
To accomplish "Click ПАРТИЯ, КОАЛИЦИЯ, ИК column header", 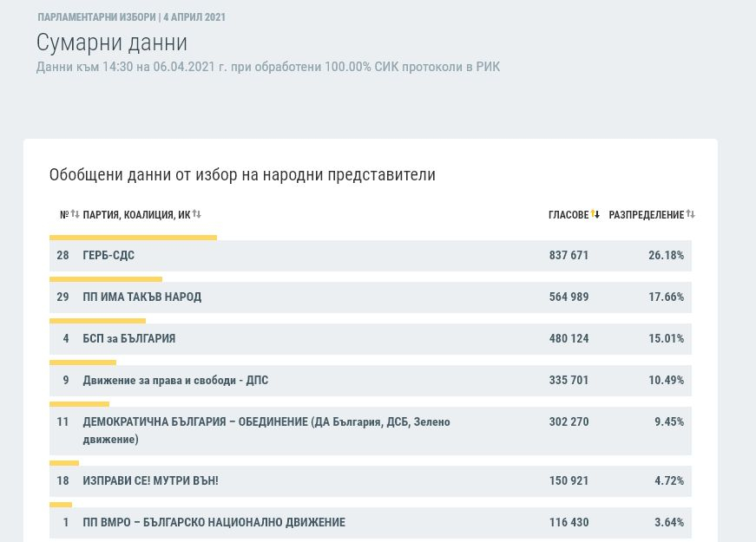I will click(136, 215).
